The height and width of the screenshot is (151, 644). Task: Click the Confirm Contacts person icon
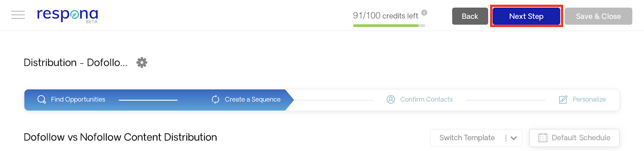point(390,99)
